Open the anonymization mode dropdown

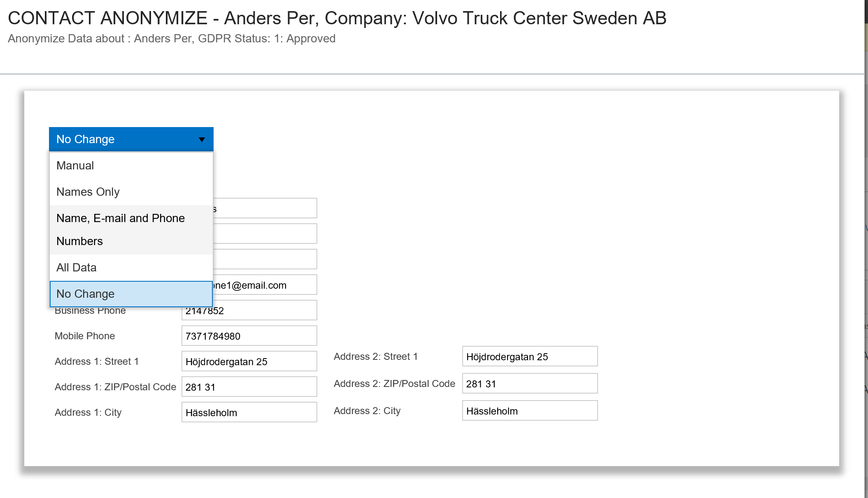[131, 139]
